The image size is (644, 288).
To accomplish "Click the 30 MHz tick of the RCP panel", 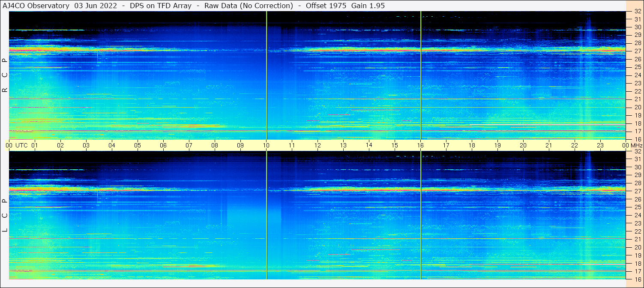I will [x=638, y=27].
